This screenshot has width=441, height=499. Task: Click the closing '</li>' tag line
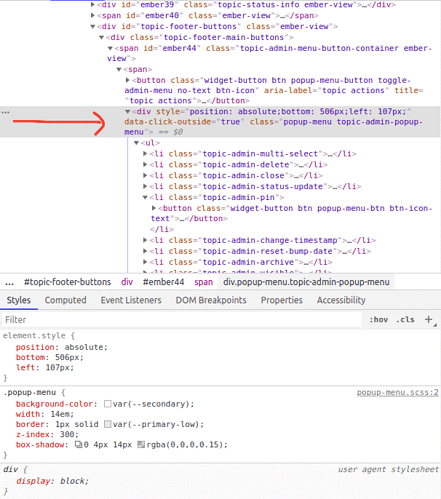162,229
